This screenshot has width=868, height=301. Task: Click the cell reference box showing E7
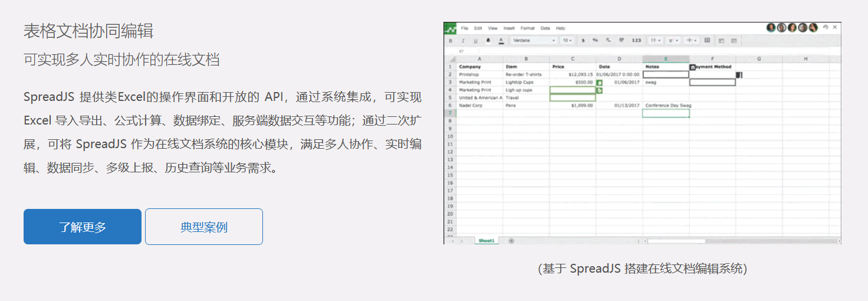tap(461, 51)
